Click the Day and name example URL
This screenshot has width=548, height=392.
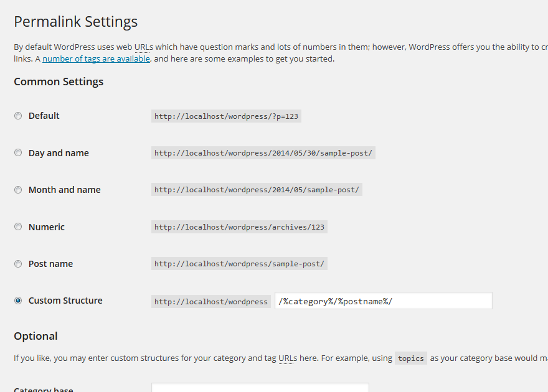(x=263, y=152)
